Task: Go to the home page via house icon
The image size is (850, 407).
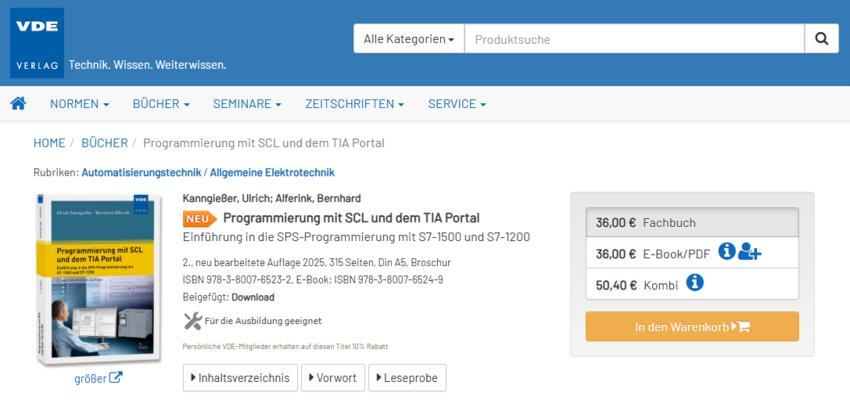Action: [18, 104]
